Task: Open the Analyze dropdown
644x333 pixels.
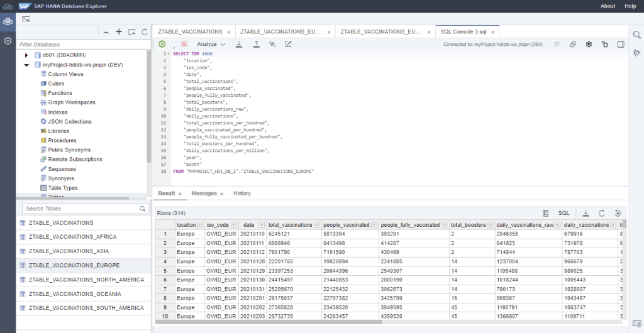Action: pyautogui.click(x=211, y=44)
